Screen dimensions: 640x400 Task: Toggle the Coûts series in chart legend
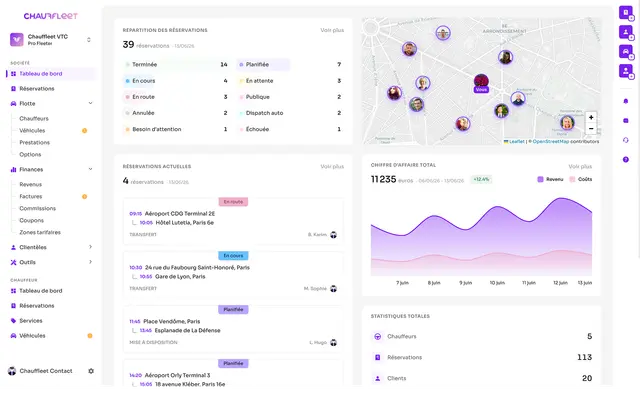point(581,179)
